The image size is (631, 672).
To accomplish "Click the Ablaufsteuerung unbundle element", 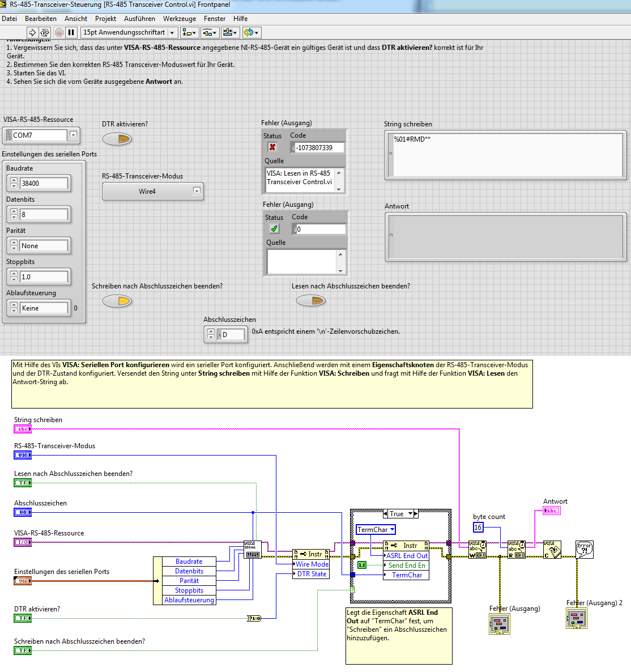I will (189, 600).
